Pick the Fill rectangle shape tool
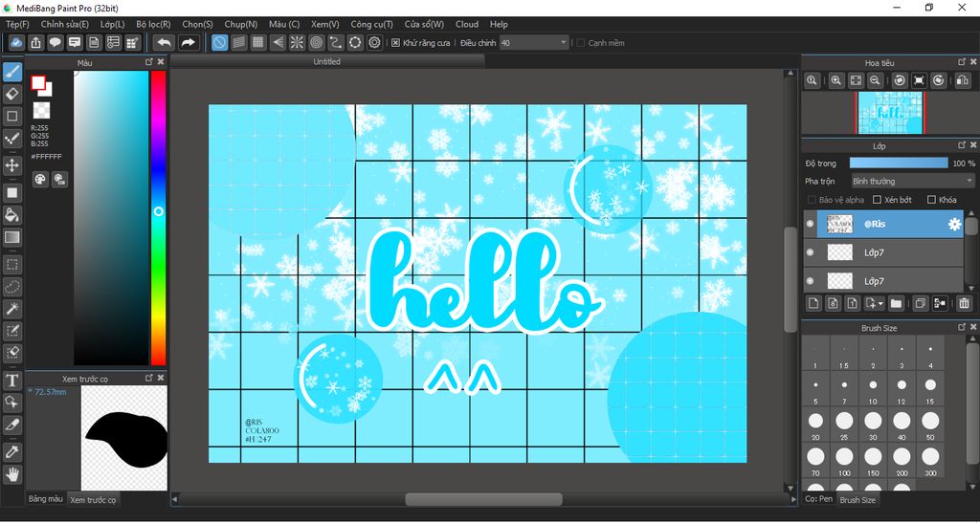Image resolution: width=980 pixels, height=523 pixels. click(11, 193)
